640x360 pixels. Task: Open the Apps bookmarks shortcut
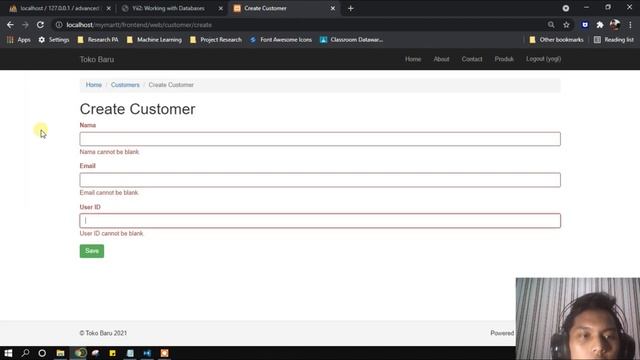click(19, 40)
